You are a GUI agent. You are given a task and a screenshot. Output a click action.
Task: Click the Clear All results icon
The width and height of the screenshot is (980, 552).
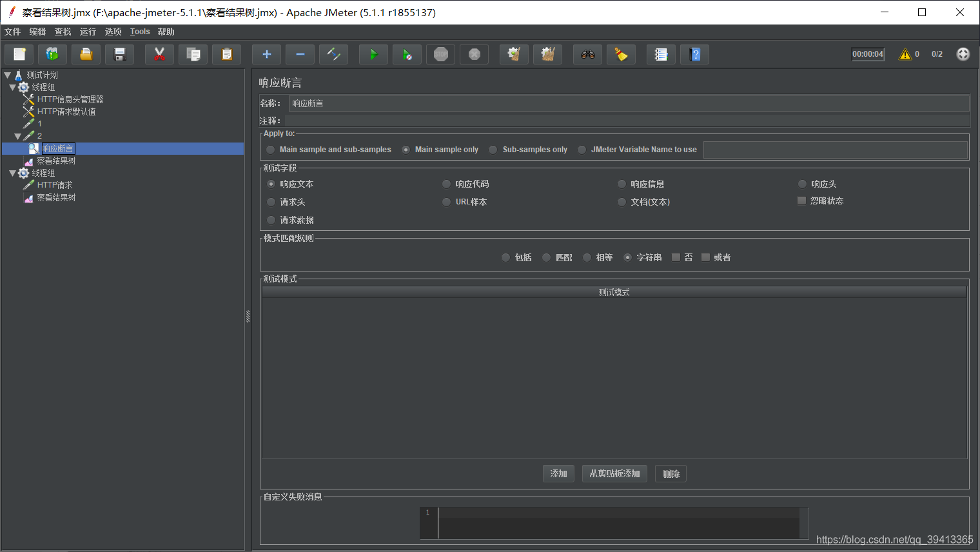[547, 55]
